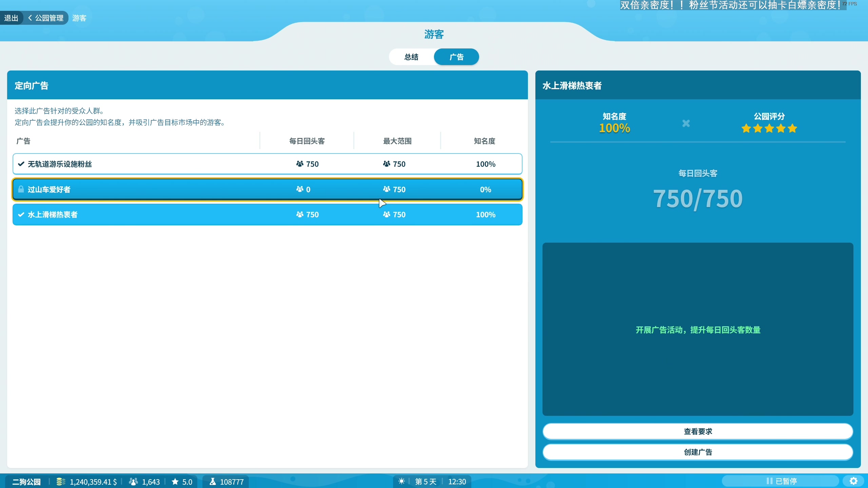
Task: Click visitors icon in 过山车爱好者 每日回头客 cell
Action: [300, 189]
